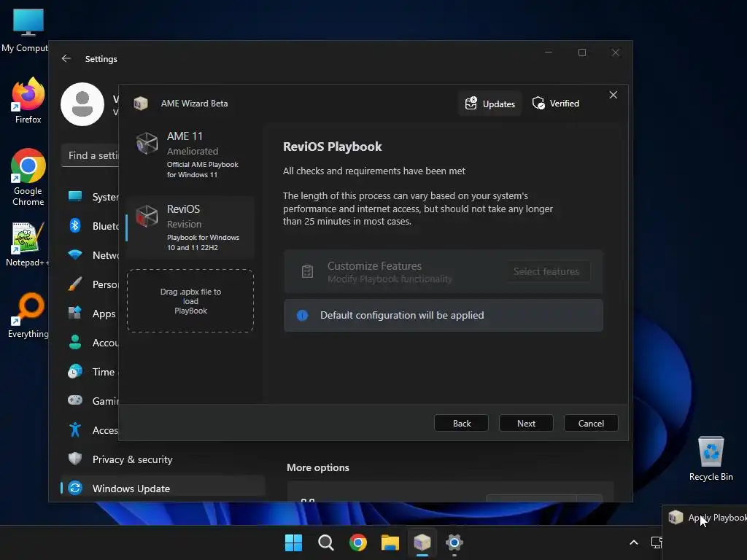This screenshot has height=560, width=747.
Task: Click the Google Chrome desktop shortcut
Action: tap(28, 177)
